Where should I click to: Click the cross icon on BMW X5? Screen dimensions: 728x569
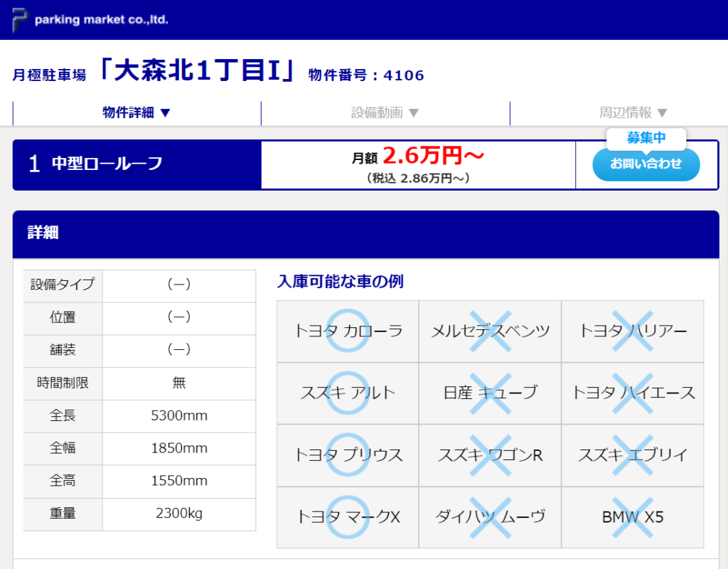pyautogui.click(x=633, y=517)
